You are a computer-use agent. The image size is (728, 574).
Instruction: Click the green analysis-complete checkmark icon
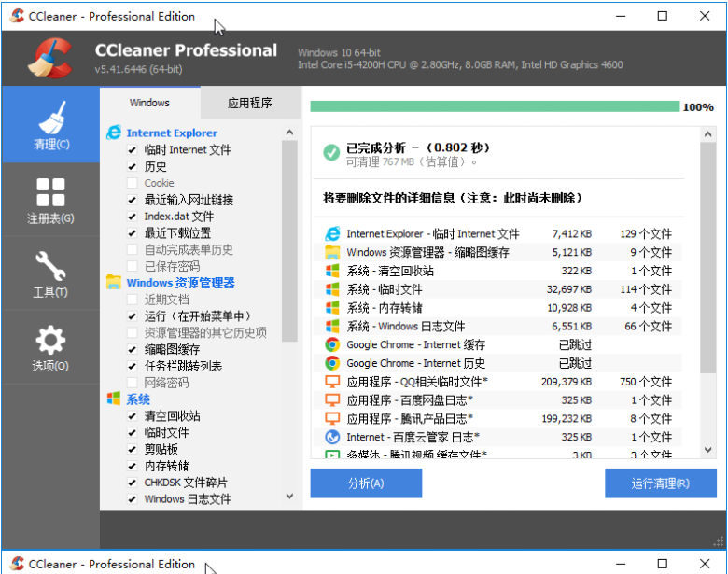click(331, 152)
